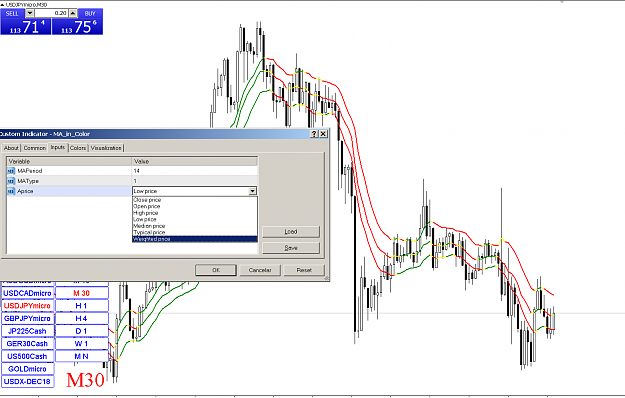The image size is (625, 398).
Task: Select the MAPeriod variable name
Action: click(x=29, y=171)
